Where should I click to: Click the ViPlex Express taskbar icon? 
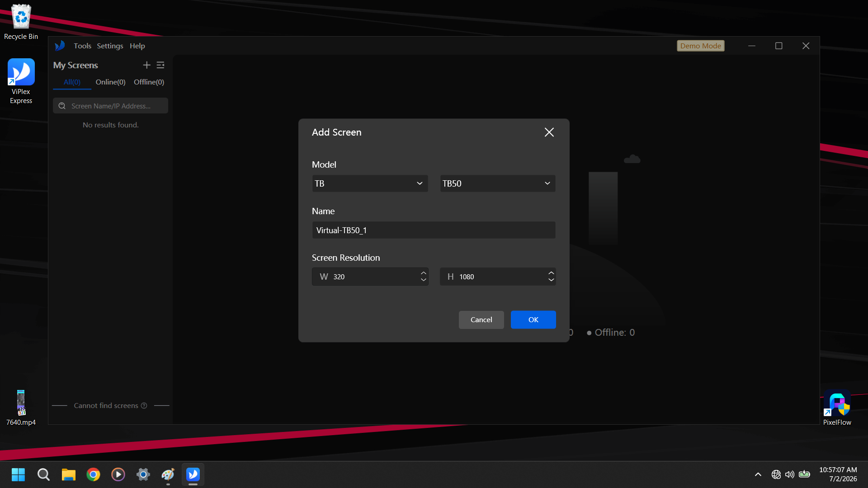[193, 474]
